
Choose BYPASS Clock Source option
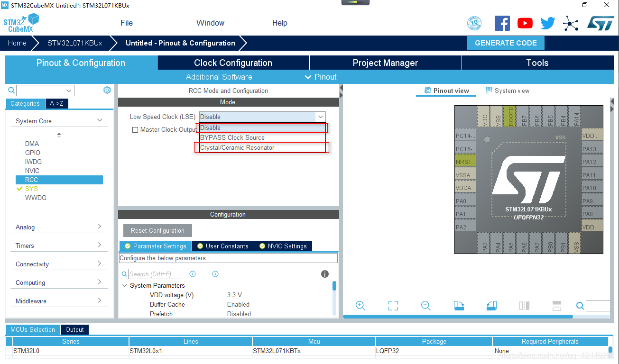(x=262, y=137)
